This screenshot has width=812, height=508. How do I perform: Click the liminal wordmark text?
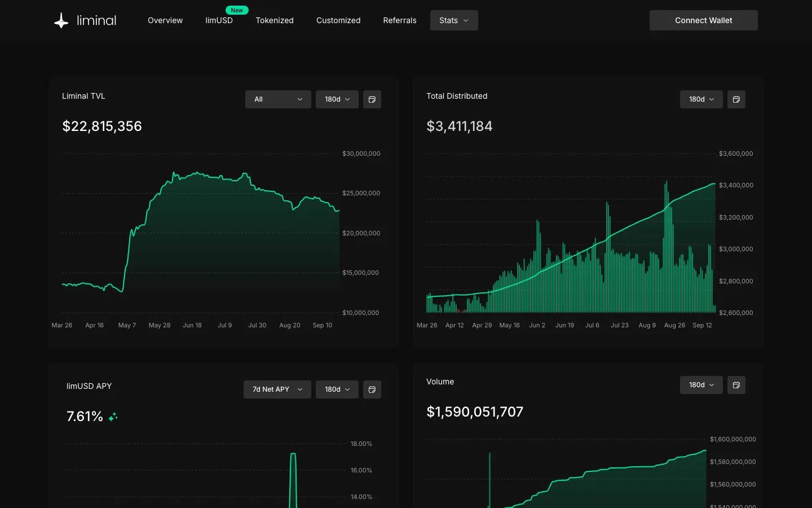pos(96,20)
